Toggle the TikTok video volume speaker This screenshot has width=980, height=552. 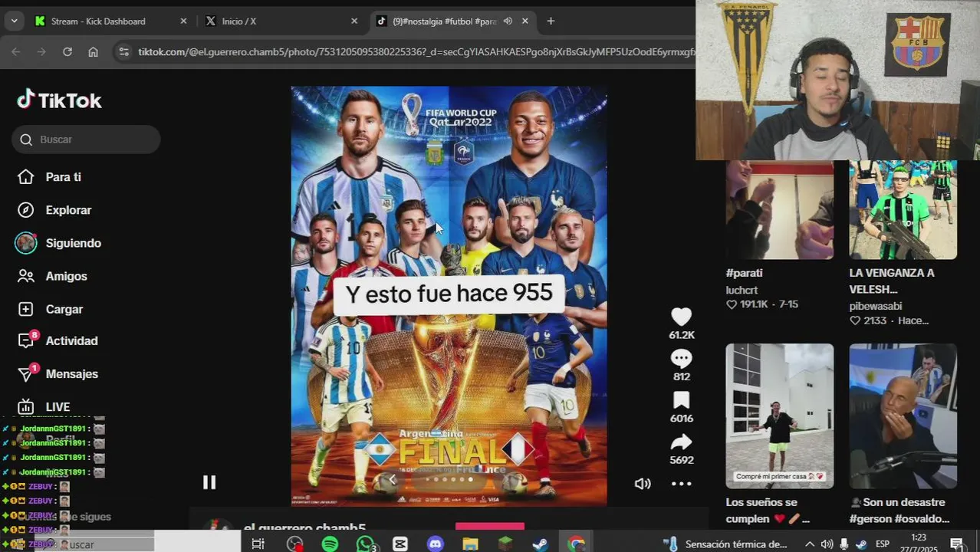pyautogui.click(x=643, y=484)
